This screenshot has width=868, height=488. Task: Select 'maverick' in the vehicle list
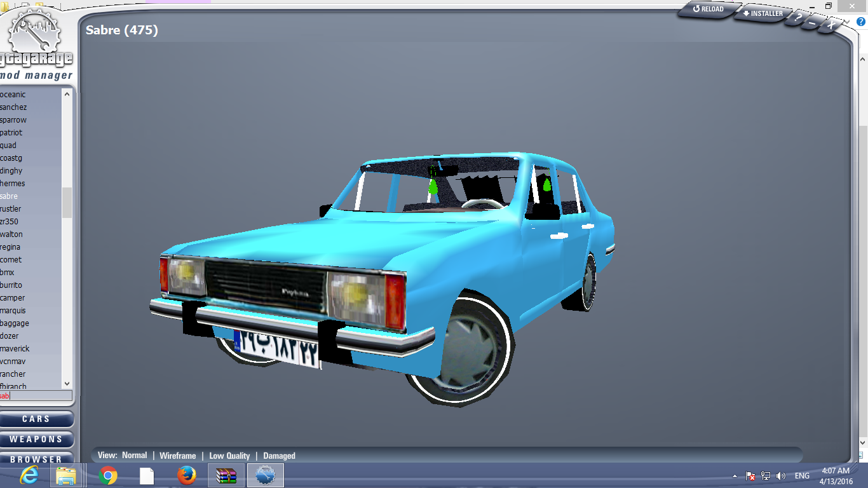[15, 349]
